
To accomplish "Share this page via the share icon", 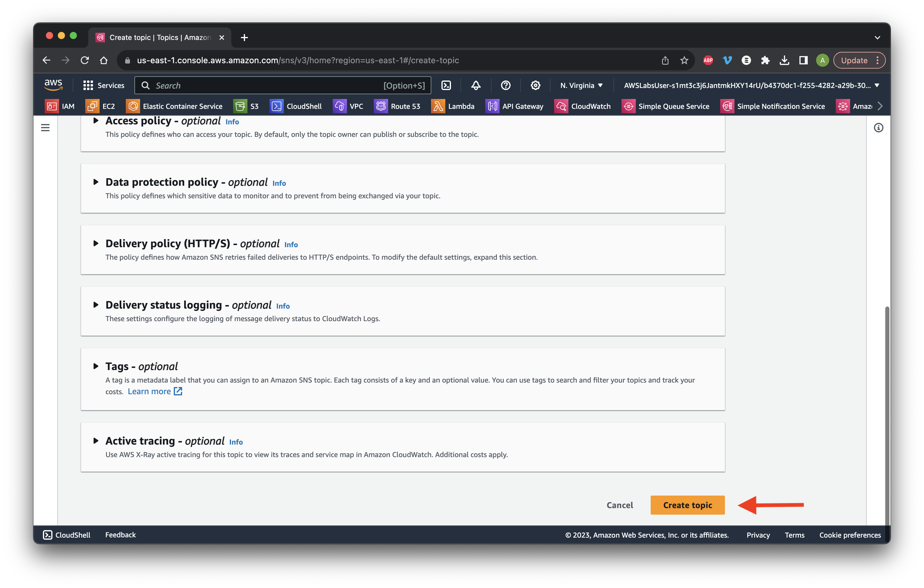I will [x=665, y=60].
